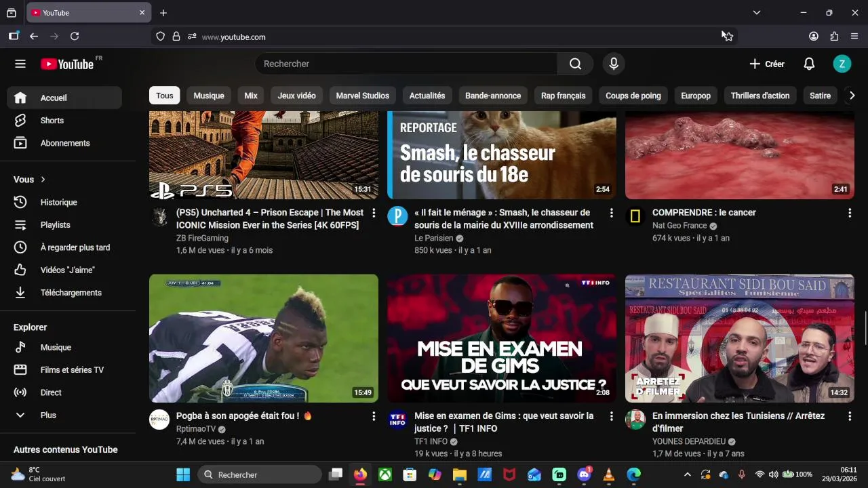The width and height of the screenshot is (868, 488).
Task: Open options menu for Smash chasseur video
Action: click(x=612, y=213)
